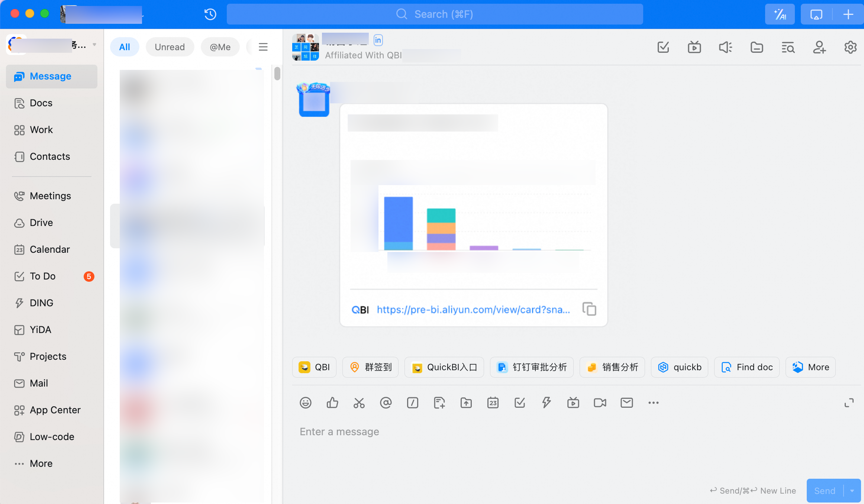
Task: Open Contacts in the sidebar
Action: click(x=52, y=156)
